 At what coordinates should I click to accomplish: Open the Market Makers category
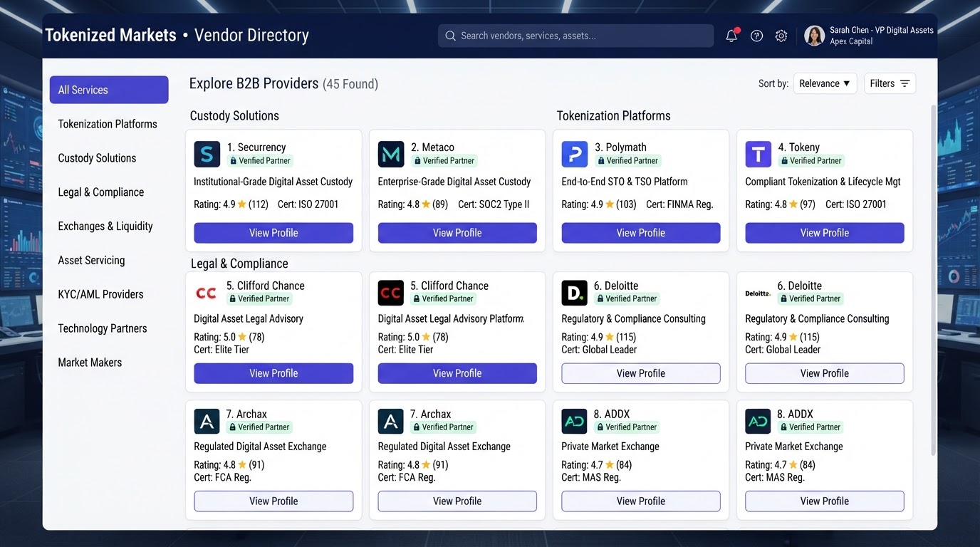click(90, 363)
